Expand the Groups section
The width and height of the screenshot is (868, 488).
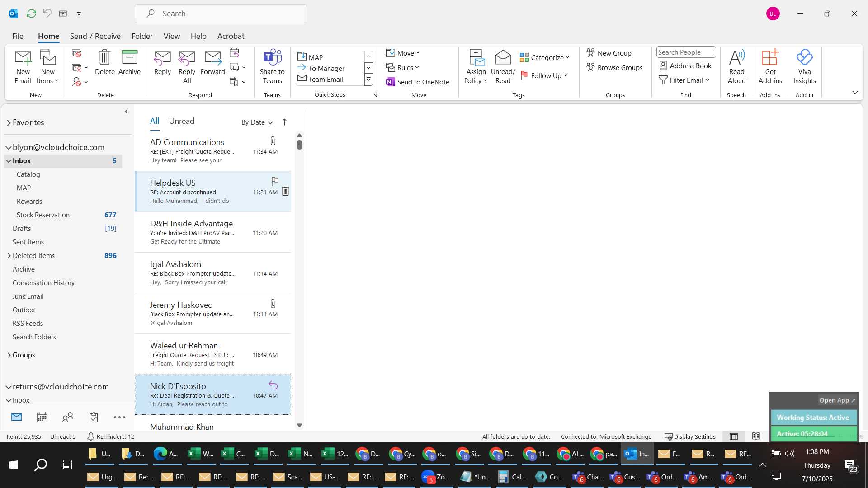[x=9, y=355]
